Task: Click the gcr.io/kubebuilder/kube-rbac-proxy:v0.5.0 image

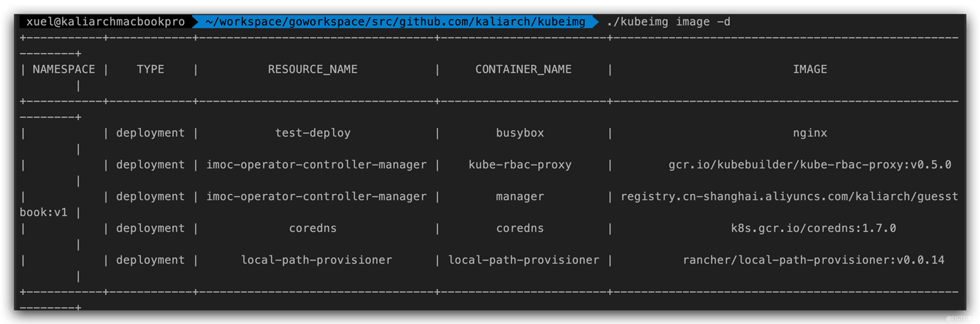Action: [810, 164]
